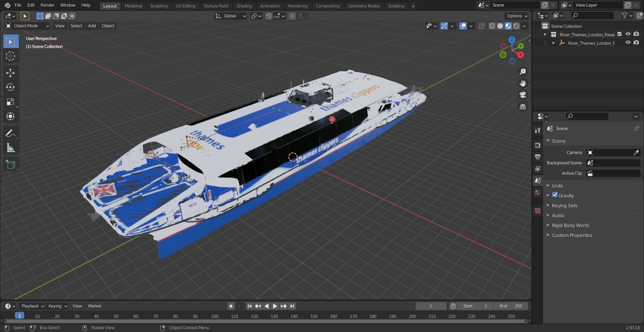Expand River_Thames_London_F tree item
The width and height of the screenshot is (644, 332).
pyautogui.click(x=553, y=43)
